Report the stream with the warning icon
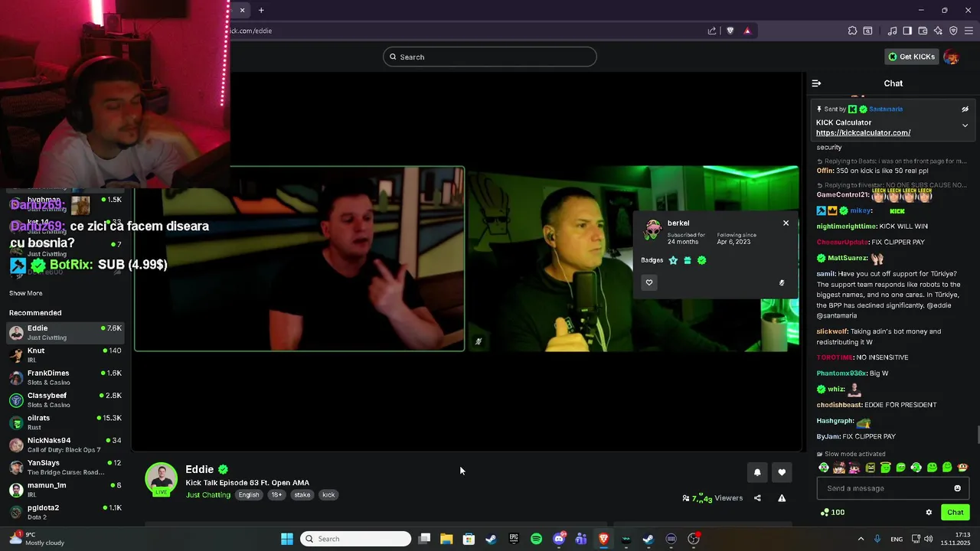The image size is (980, 551). pos(782,498)
